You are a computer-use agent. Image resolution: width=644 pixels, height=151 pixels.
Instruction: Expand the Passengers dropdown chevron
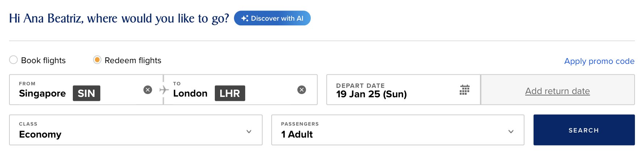tap(511, 131)
